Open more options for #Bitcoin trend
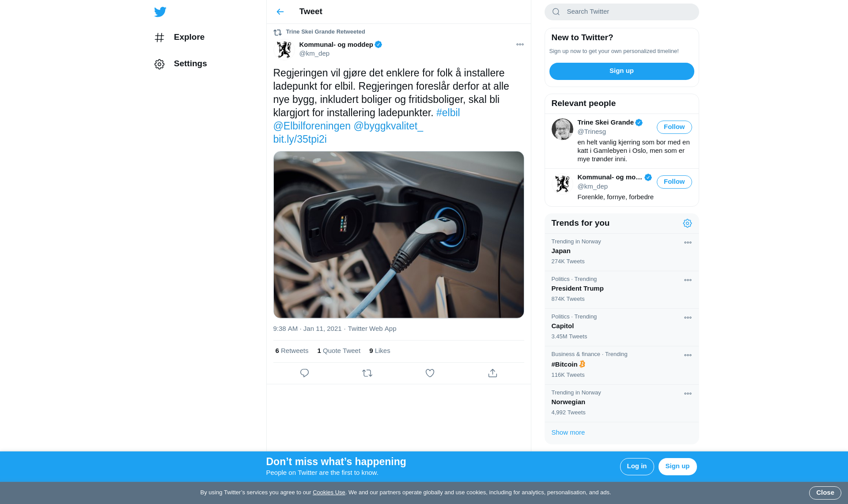Viewport: 848px width, 504px height. coord(688,355)
